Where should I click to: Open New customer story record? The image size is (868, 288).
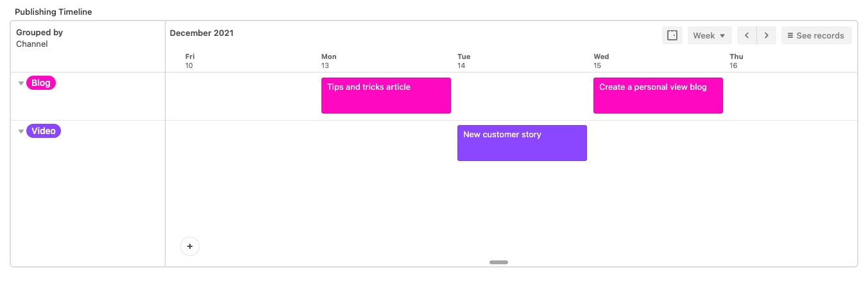(522, 143)
